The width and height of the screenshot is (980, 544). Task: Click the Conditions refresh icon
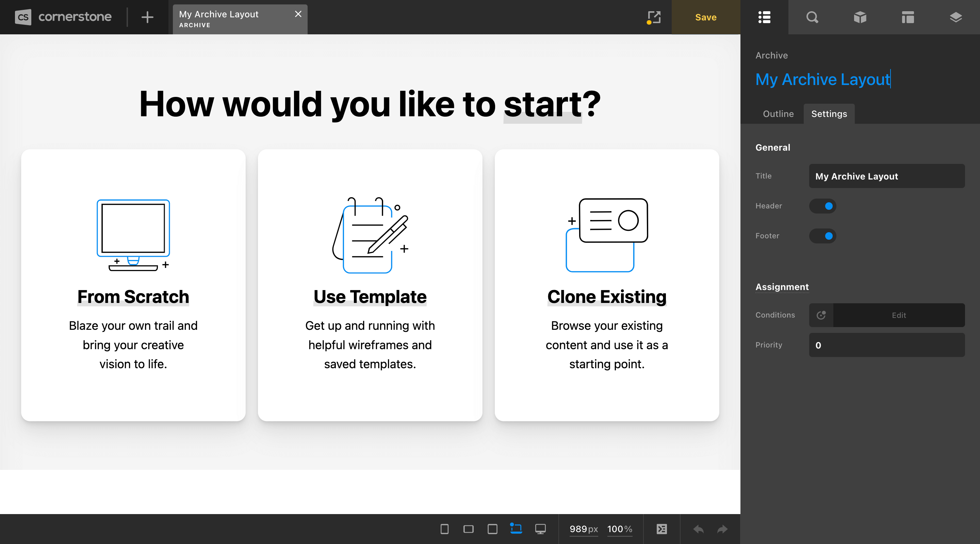coord(820,314)
